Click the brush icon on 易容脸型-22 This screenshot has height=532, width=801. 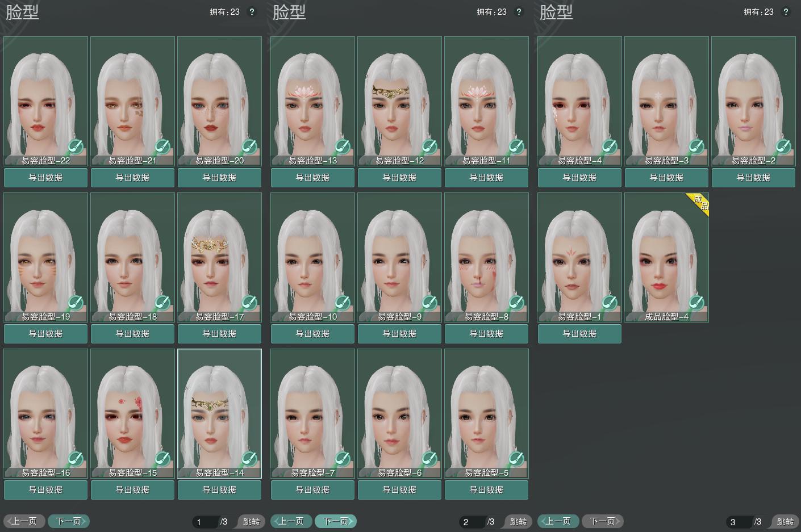76,147
